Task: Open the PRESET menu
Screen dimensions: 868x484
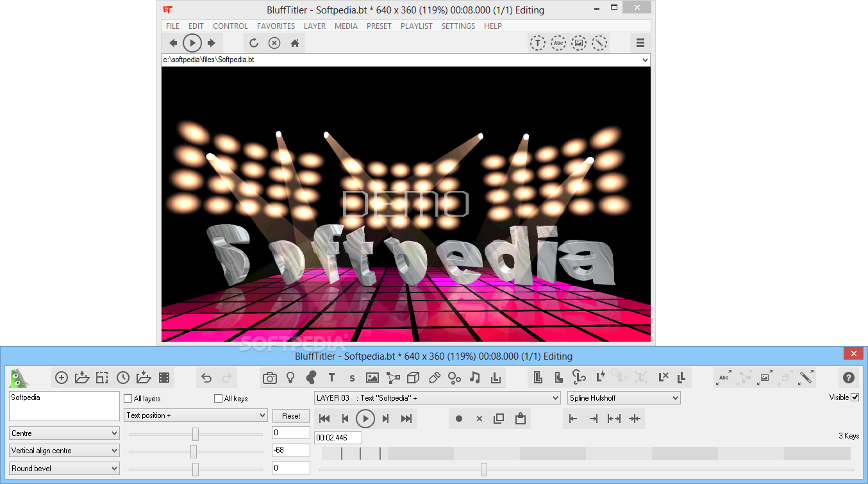Action: click(x=379, y=26)
